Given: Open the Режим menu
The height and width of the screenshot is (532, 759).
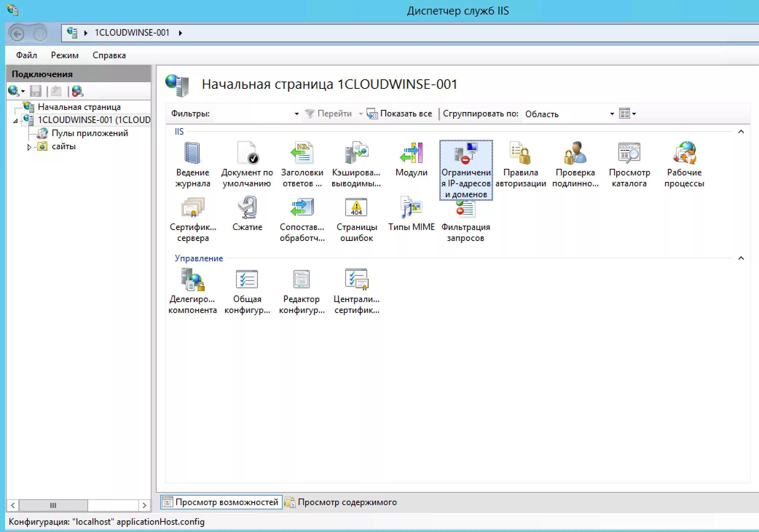Looking at the screenshot, I should tap(65, 55).
